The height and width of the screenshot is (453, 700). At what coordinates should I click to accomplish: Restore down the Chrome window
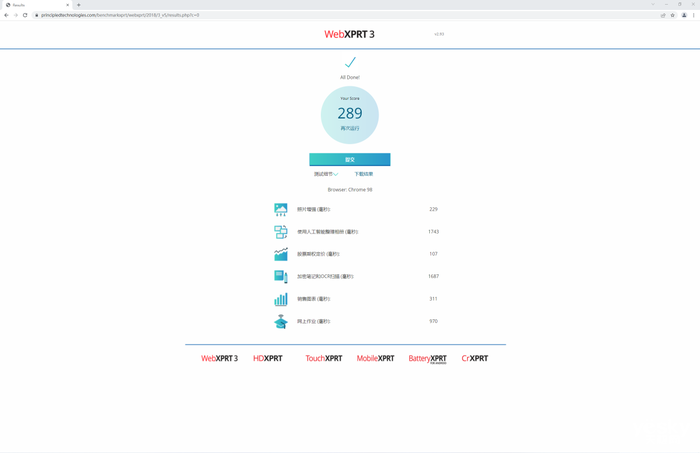click(x=679, y=4)
